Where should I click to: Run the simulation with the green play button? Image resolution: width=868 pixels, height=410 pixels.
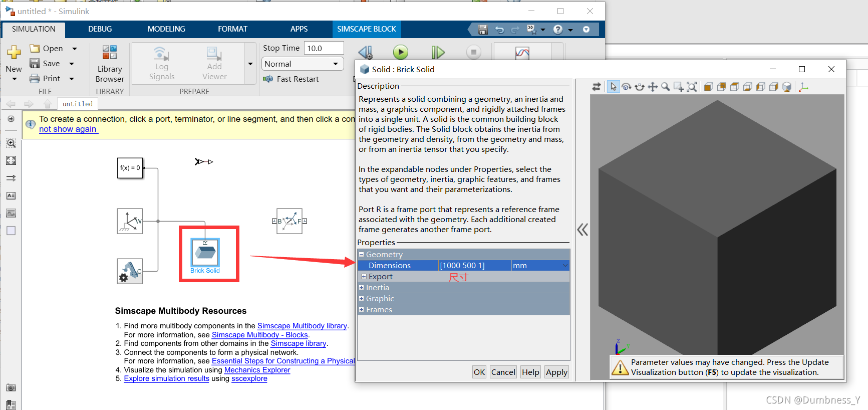(x=400, y=52)
